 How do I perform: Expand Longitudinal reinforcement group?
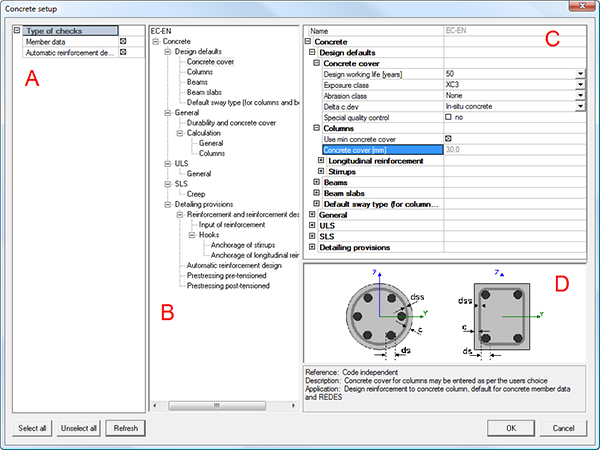tap(321, 160)
